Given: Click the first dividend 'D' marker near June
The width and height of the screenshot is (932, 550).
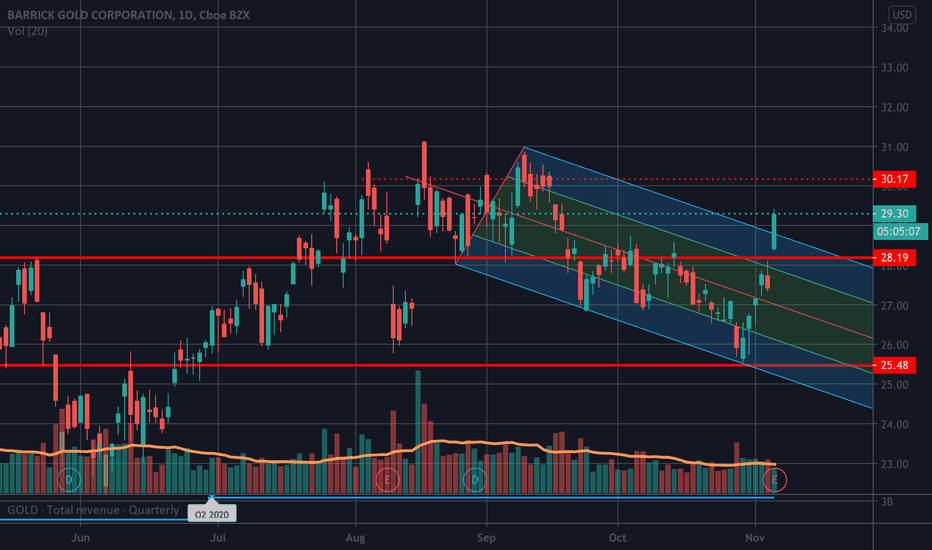Looking at the screenshot, I should (69, 479).
